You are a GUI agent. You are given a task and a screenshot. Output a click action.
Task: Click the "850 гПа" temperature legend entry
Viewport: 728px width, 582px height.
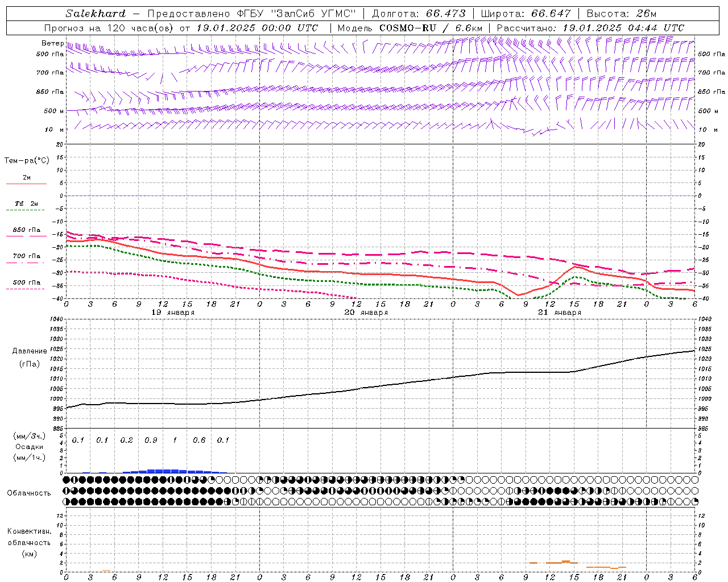click(x=26, y=230)
